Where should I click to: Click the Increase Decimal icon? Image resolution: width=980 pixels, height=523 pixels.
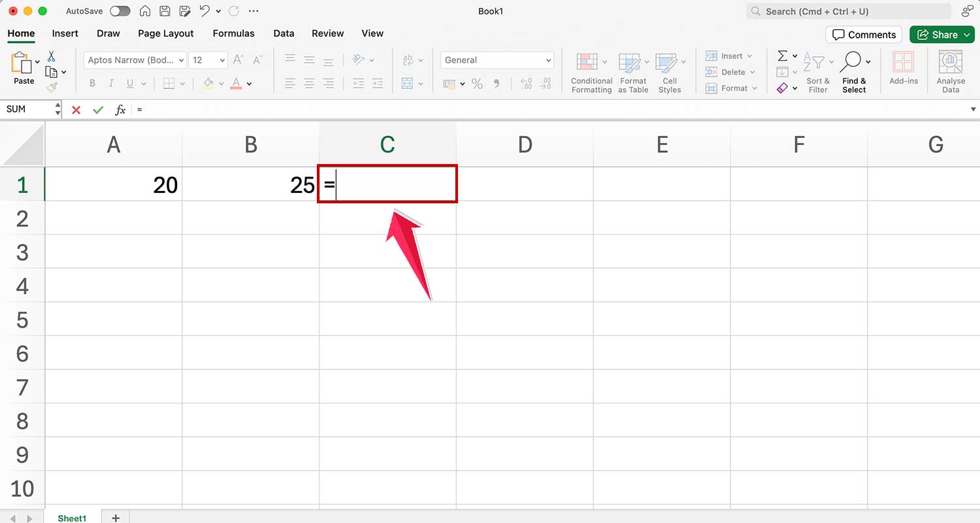(527, 84)
